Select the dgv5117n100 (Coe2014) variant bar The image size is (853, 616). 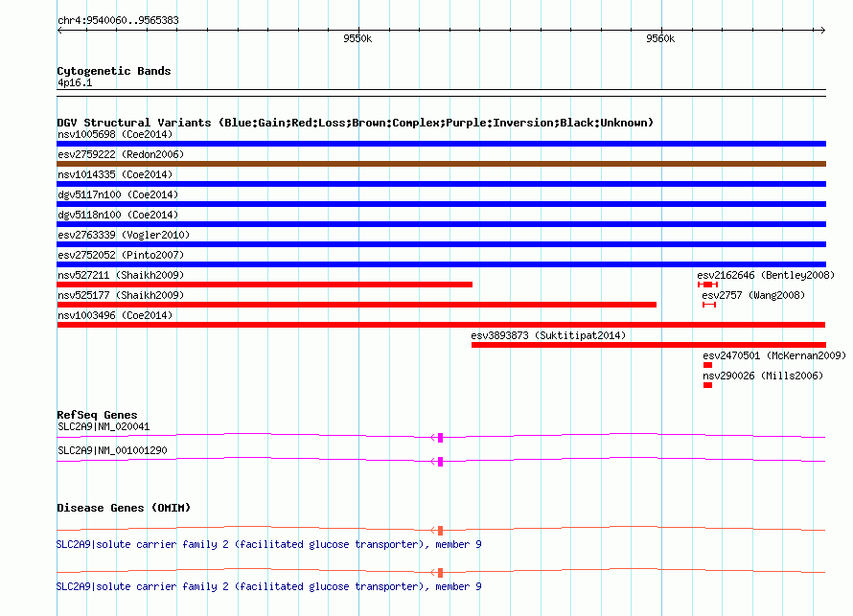point(441,204)
